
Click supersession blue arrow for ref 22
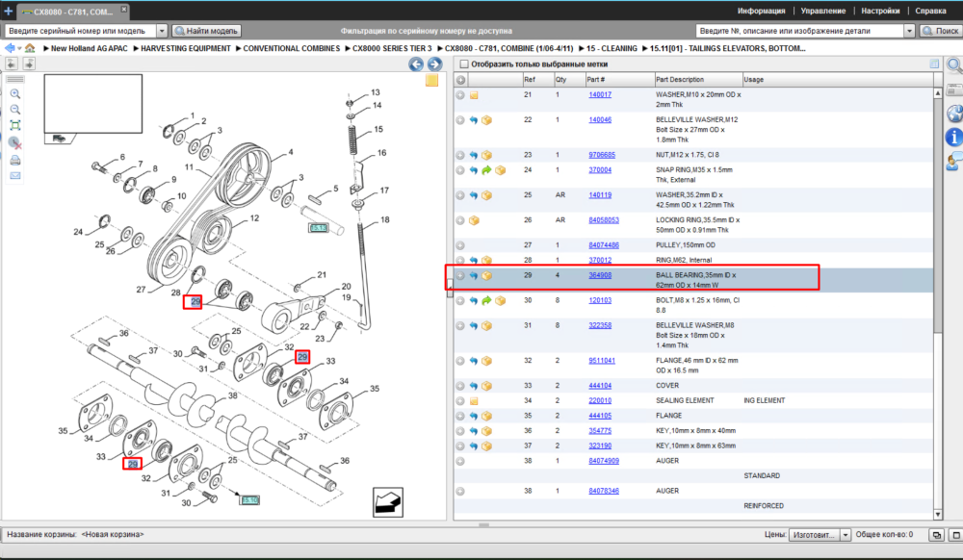(474, 120)
